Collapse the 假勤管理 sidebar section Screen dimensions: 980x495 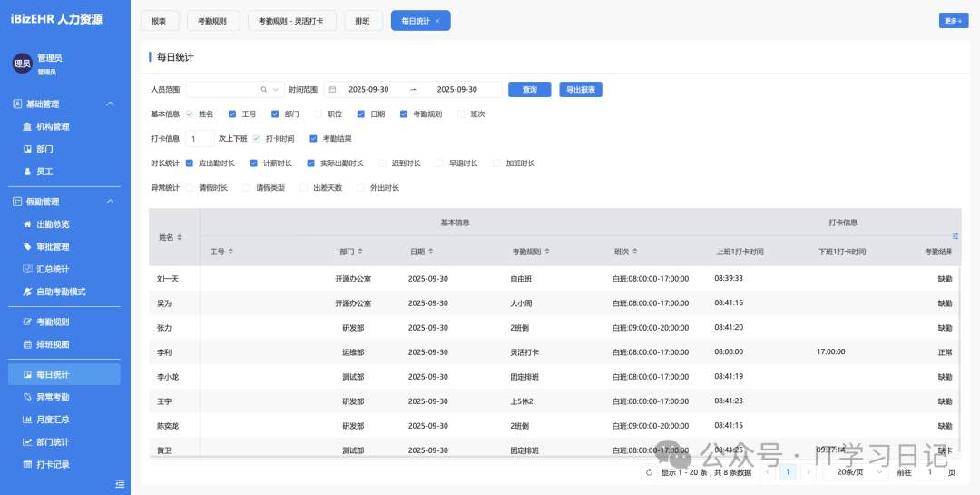coord(111,202)
